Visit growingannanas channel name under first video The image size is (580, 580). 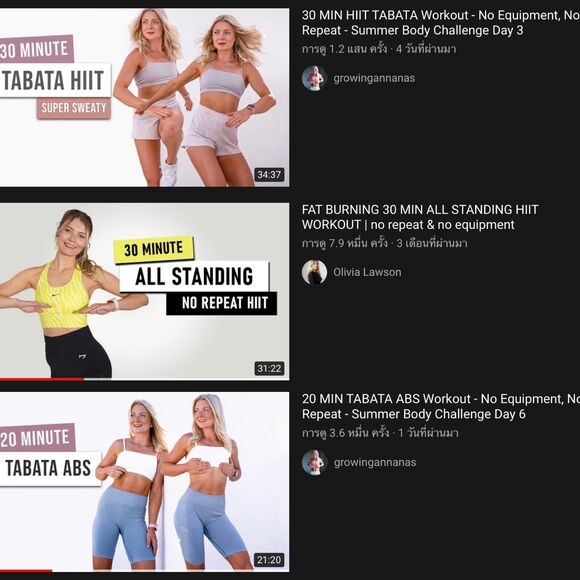374,78
